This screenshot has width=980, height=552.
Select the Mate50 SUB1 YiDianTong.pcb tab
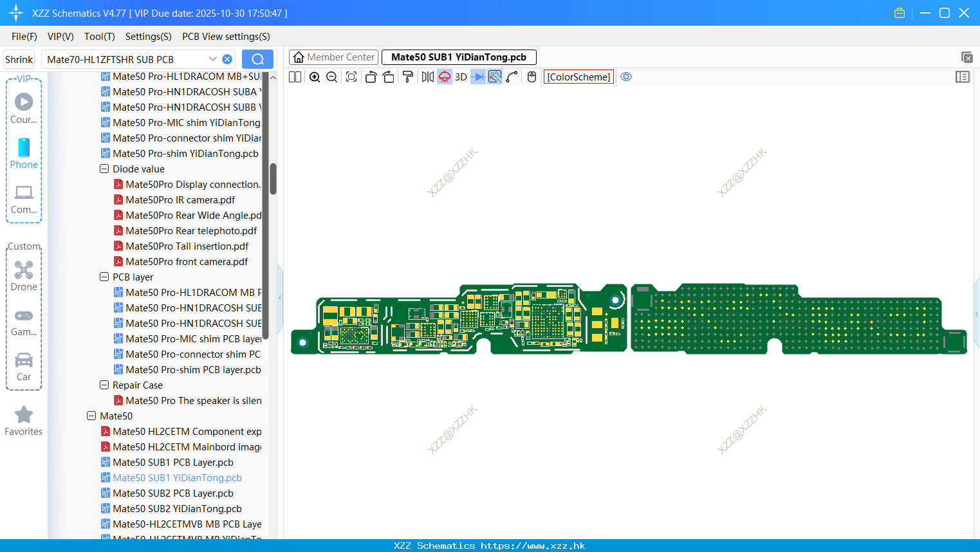click(x=459, y=57)
